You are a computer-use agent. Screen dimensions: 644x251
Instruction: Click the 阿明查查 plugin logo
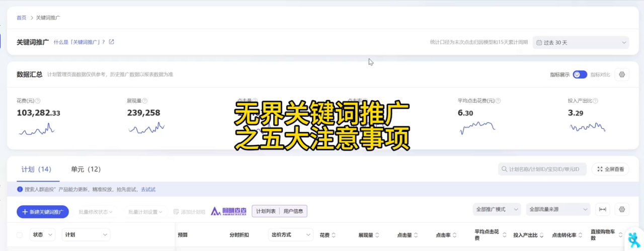[x=229, y=211]
